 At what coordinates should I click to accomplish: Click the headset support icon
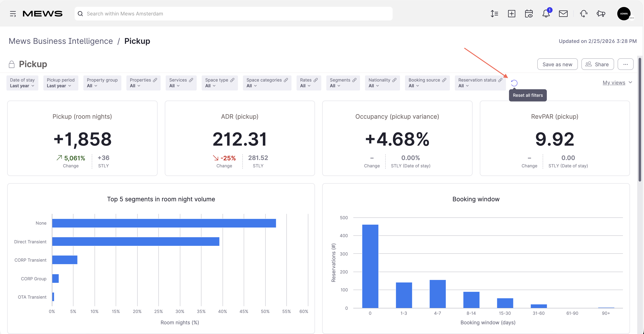coord(584,13)
